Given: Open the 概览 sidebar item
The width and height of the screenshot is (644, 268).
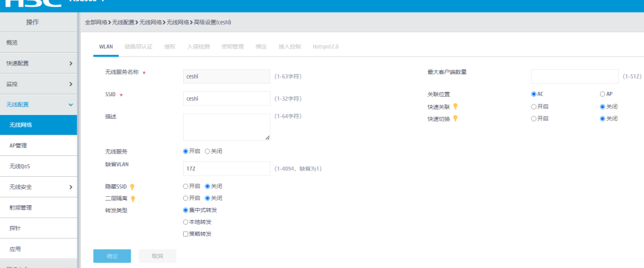Looking at the screenshot, I should pos(38,42).
